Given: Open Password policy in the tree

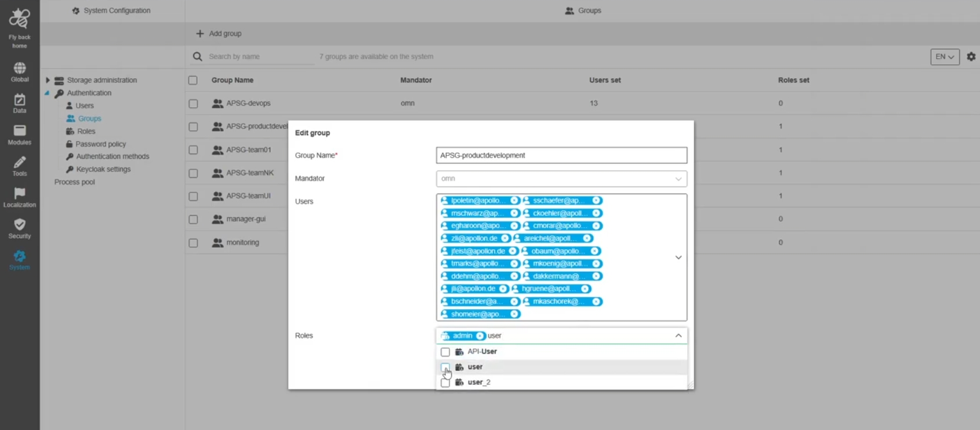Looking at the screenshot, I should click(x=100, y=144).
